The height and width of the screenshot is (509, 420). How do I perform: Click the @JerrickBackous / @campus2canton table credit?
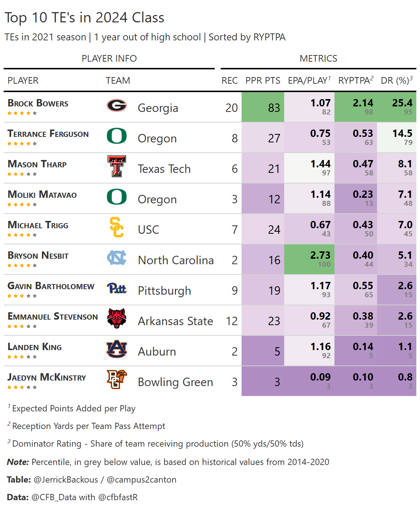click(x=105, y=480)
